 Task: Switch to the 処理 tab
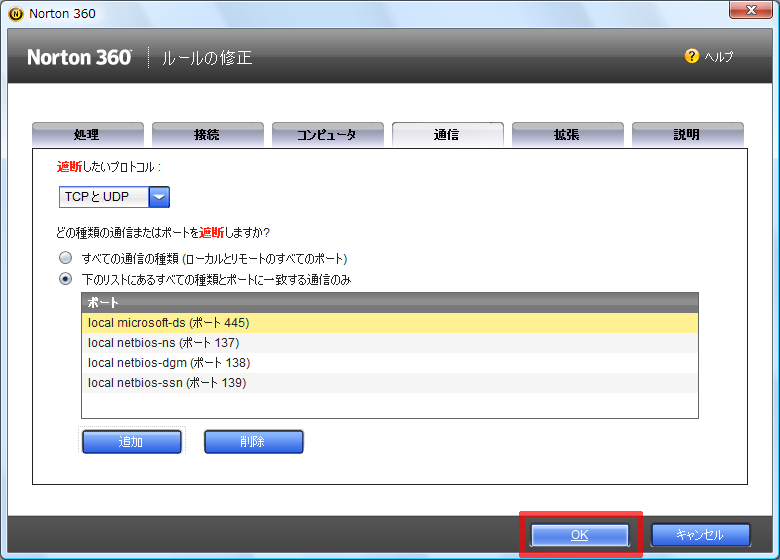(87, 135)
